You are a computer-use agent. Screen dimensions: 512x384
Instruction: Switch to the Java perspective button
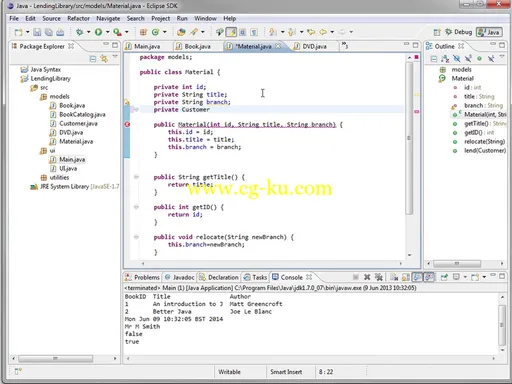tap(489, 32)
